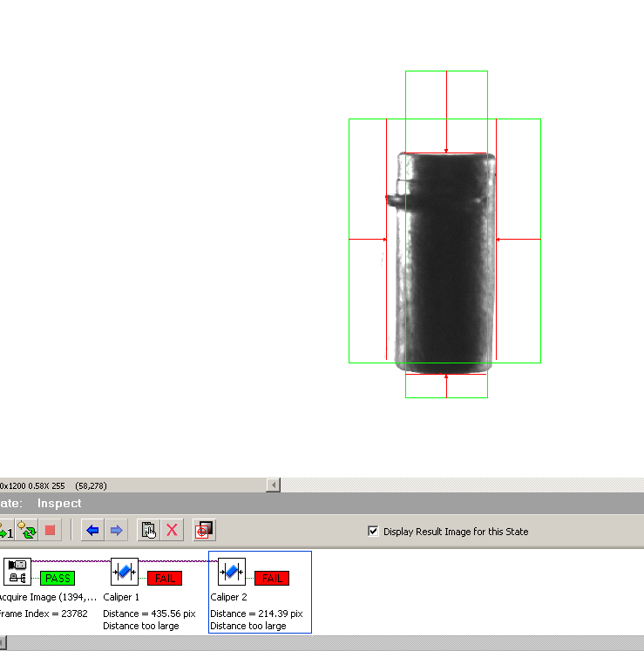The image size is (644, 651).
Task: Click the Caliper 2 FAIL status badge
Action: coord(272,578)
